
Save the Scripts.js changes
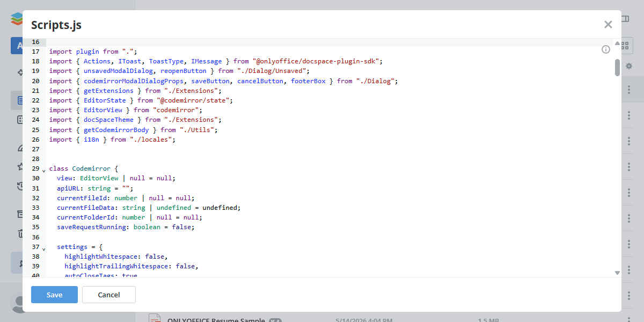click(54, 295)
